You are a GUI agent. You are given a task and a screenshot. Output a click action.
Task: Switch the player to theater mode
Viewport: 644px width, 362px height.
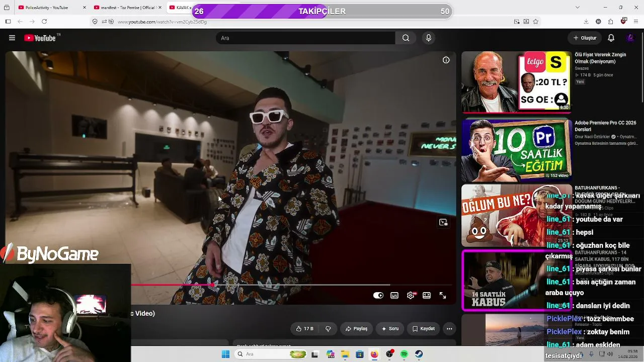pos(427,296)
